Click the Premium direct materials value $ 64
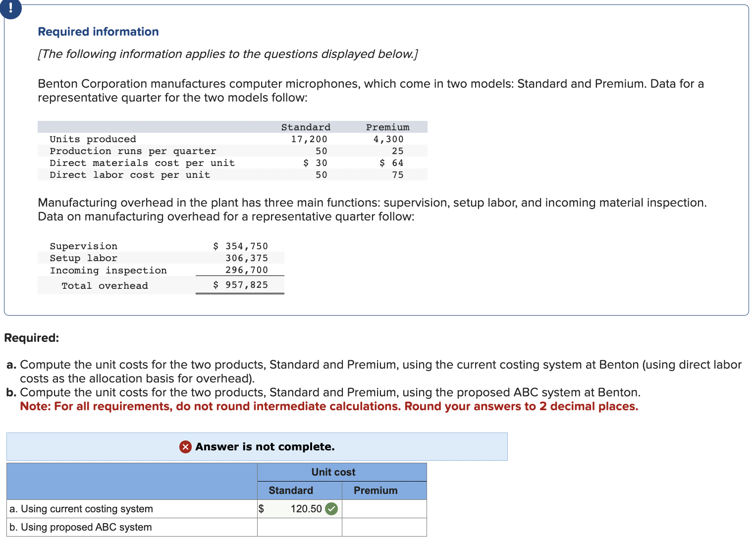 [x=391, y=163]
